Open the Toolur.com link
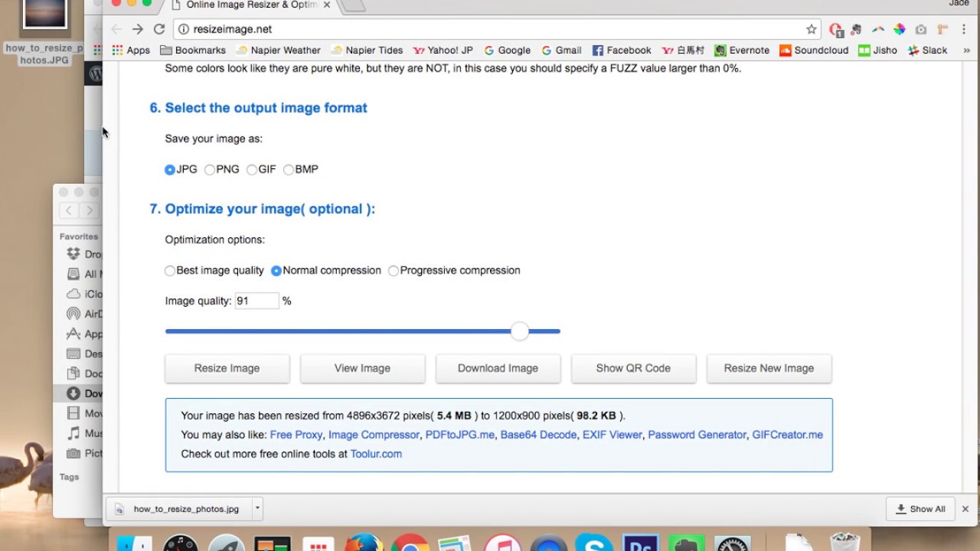 click(376, 454)
